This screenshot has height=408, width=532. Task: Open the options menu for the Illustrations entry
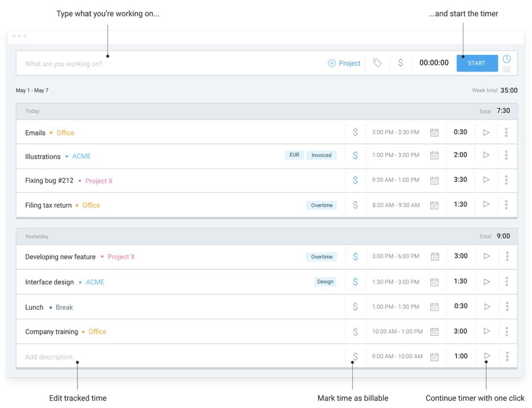point(506,155)
